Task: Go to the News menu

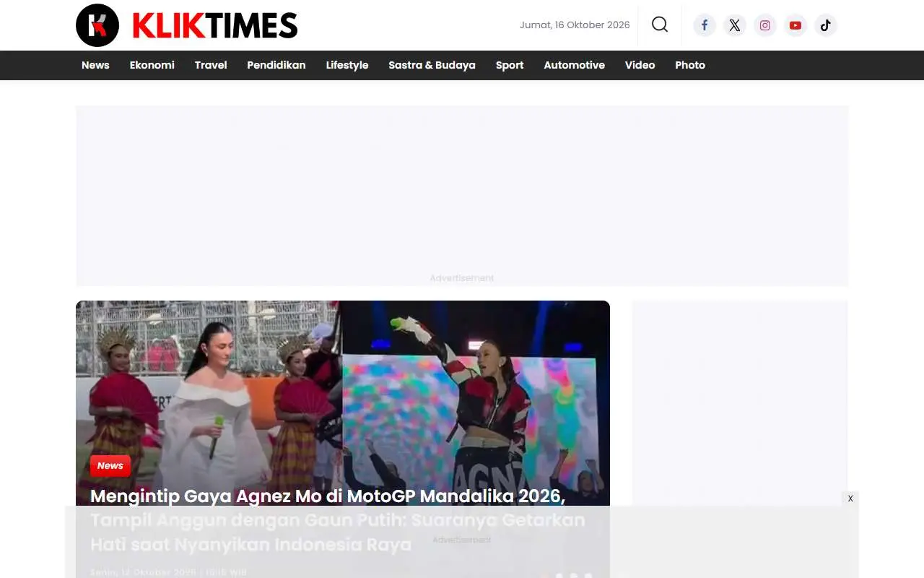Action: (95, 65)
